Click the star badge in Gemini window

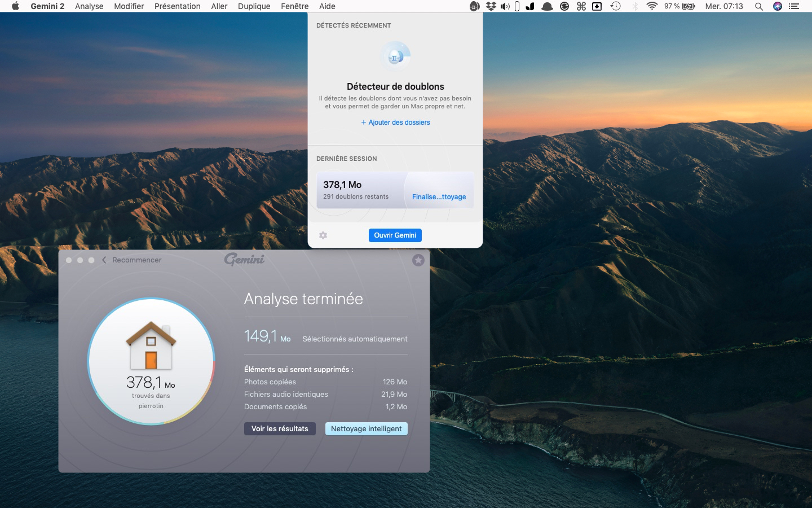tap(418, 260)
